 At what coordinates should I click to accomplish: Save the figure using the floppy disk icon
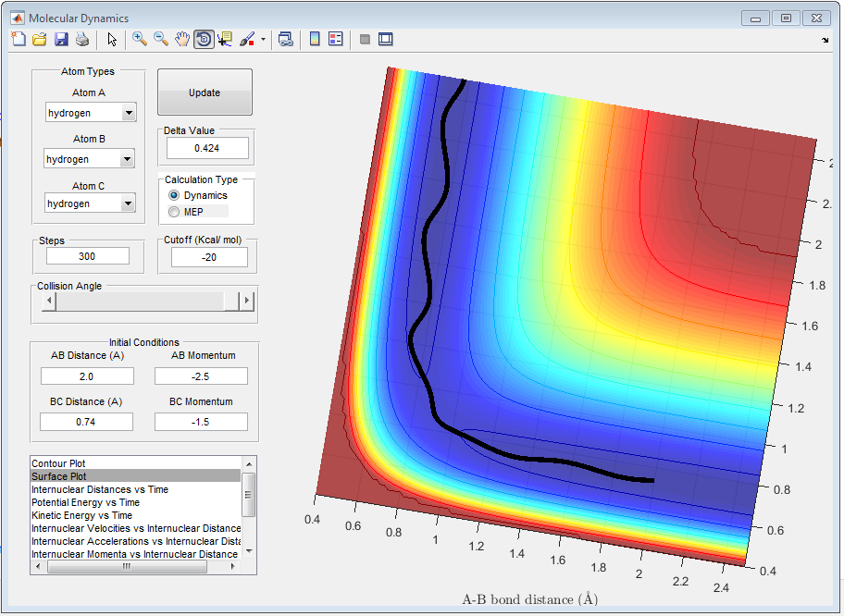tap(61, 39)
